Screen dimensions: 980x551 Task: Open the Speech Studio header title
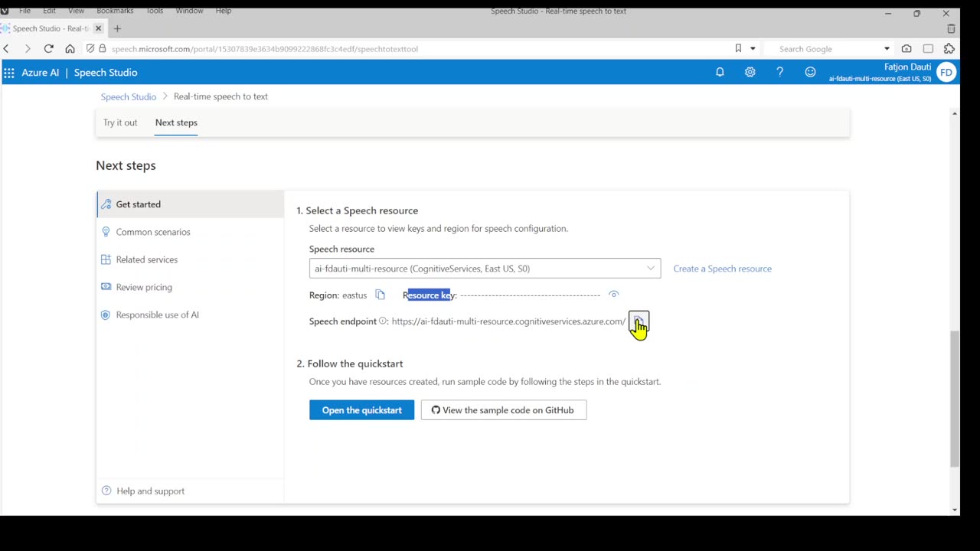106,73
